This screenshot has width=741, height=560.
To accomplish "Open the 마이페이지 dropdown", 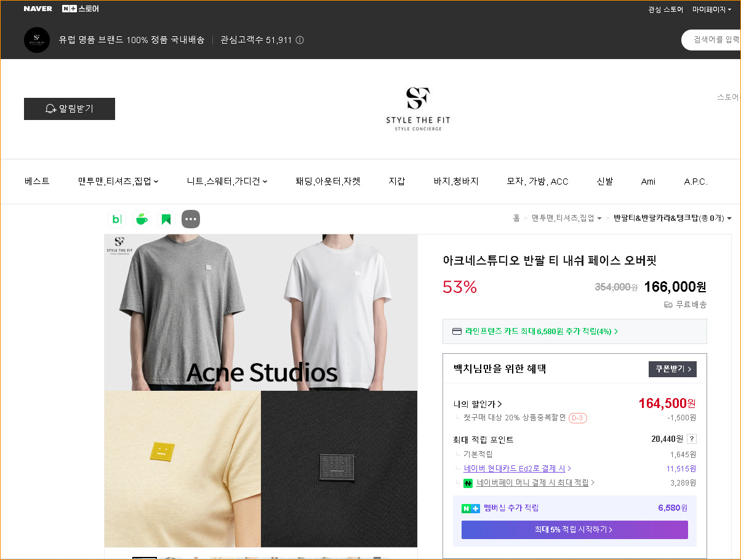I will (711, 9).
